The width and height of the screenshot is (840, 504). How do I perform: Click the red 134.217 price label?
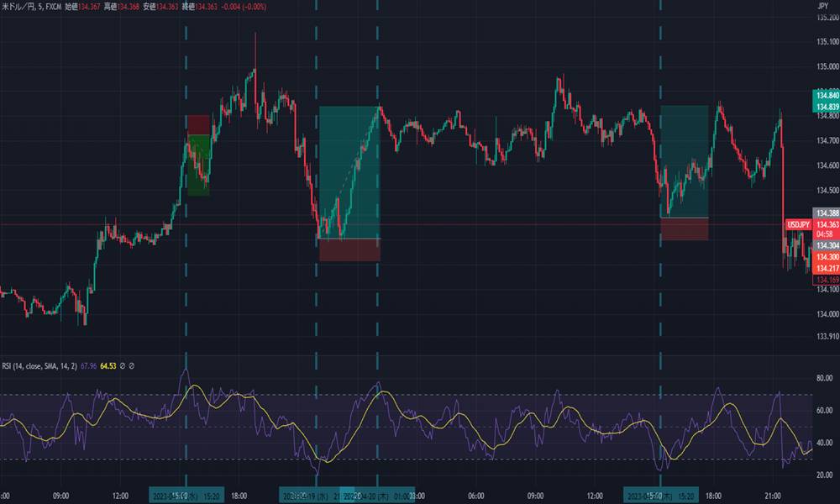[x=827, y=267]
